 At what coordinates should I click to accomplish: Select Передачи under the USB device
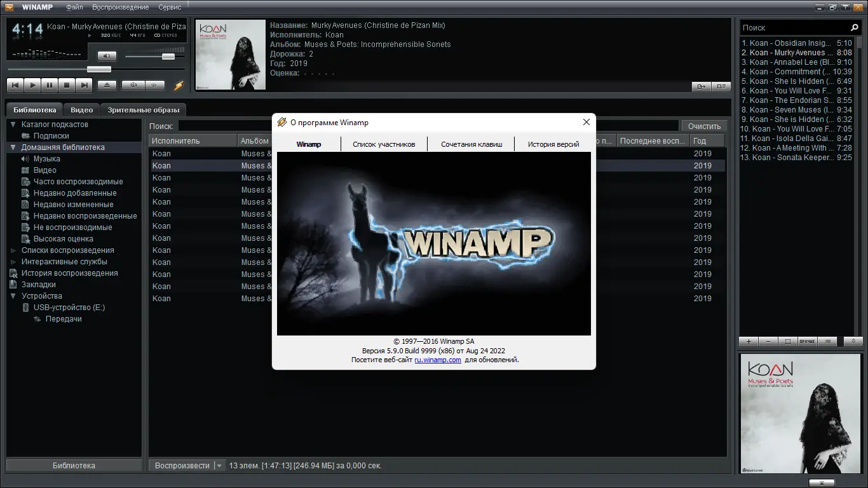64,319
